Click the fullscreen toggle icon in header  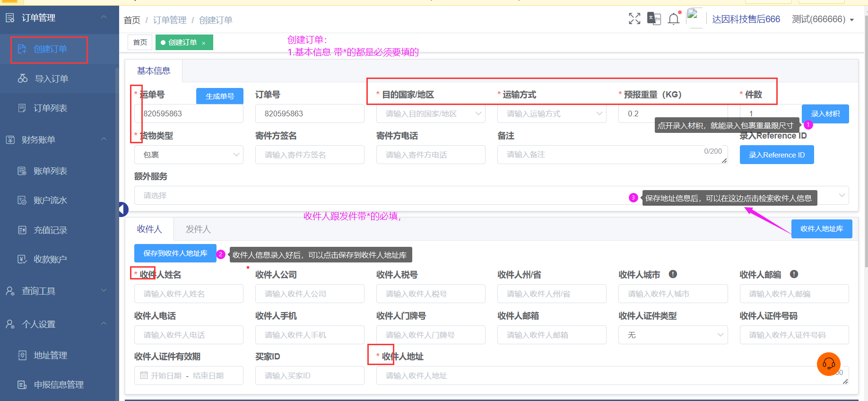click(x=634, y=19)
